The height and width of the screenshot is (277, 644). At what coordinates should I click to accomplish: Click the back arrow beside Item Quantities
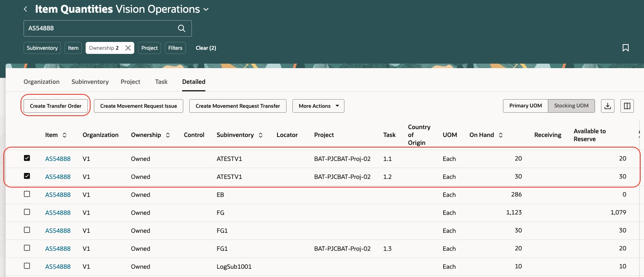25,9
